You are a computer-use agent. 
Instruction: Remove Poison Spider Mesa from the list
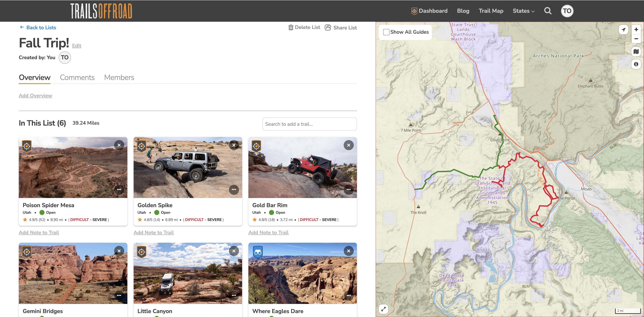point(119,145)
